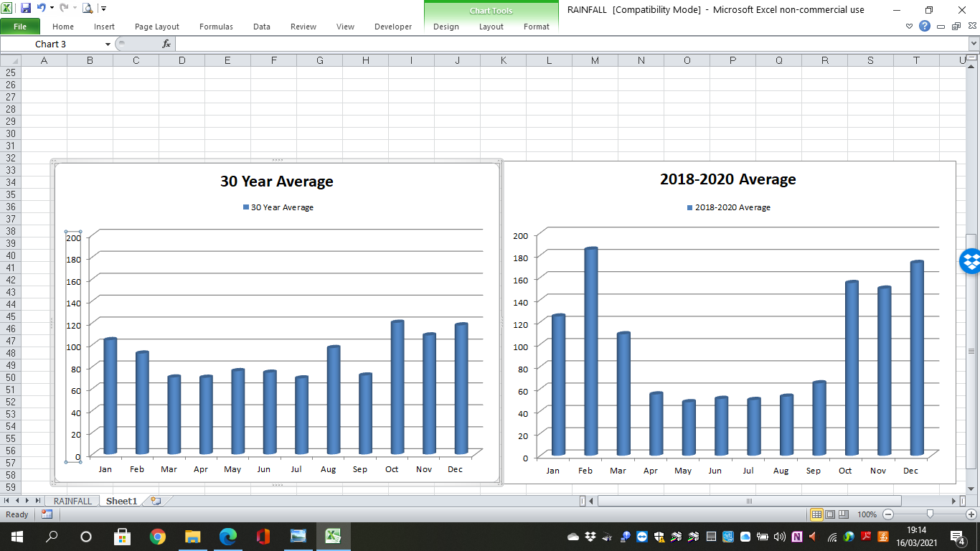Expand the Undo history dropdown arrow

52,9
